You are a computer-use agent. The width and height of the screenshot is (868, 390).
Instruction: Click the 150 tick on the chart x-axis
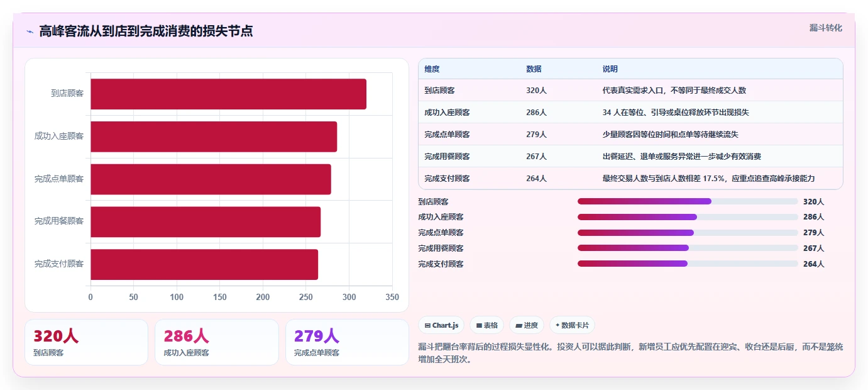click(220, 297)
